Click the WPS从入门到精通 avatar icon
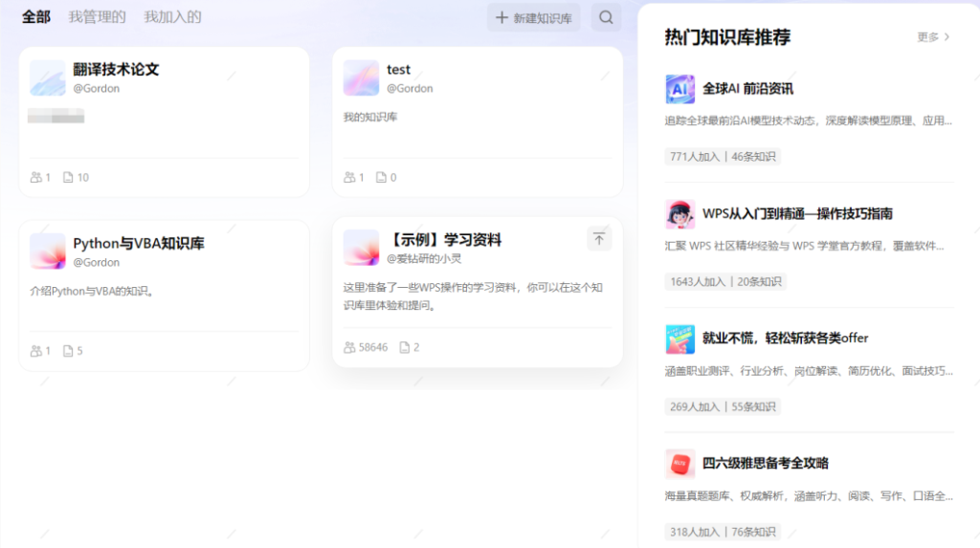This screenshot has width=980, height=548. [x=680, y=213]
